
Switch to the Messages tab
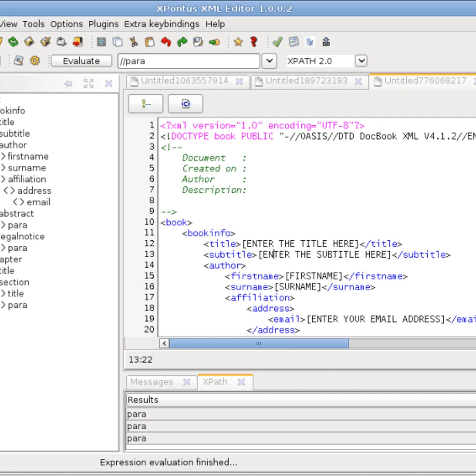coord(151,382)
